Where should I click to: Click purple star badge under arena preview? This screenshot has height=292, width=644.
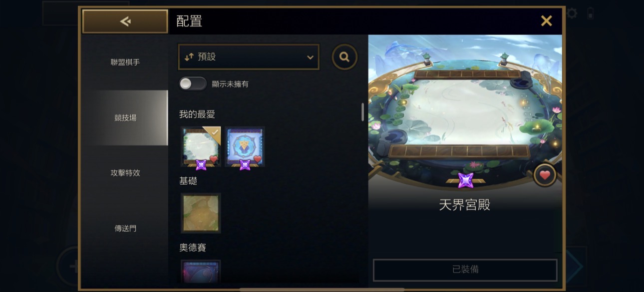point(465,180)
